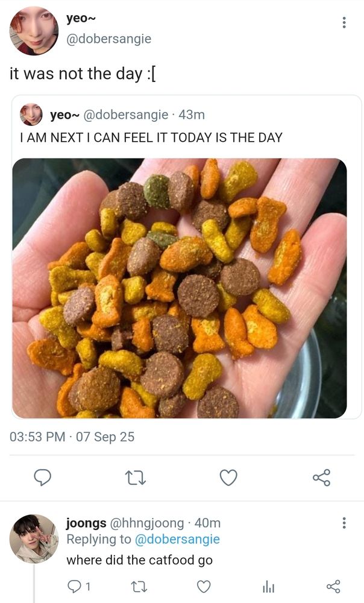Open the main tweet's more options menu
Screen dimensions: 364x603
[x=344, y=23]
